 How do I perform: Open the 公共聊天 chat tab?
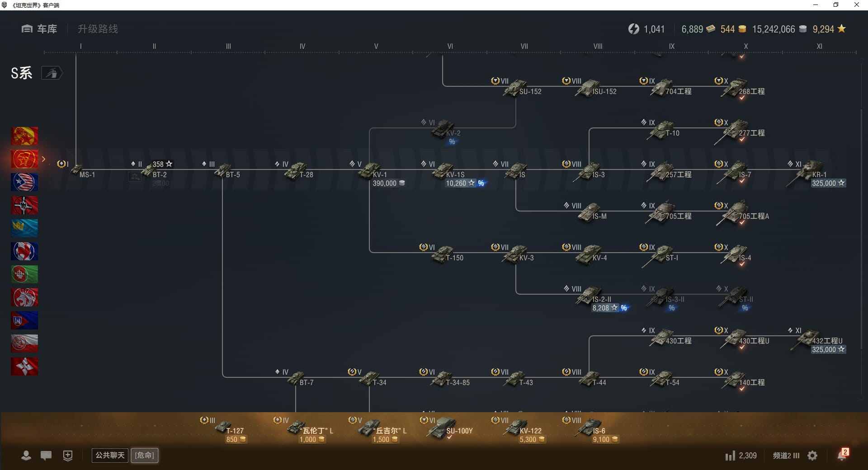click(x=110, y=455)
